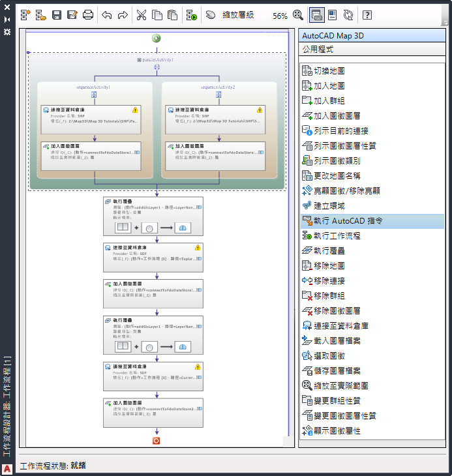Select the last 加入圖徵圖層 node above end
This screenshot has width=452, height=476.
(153, 413)
